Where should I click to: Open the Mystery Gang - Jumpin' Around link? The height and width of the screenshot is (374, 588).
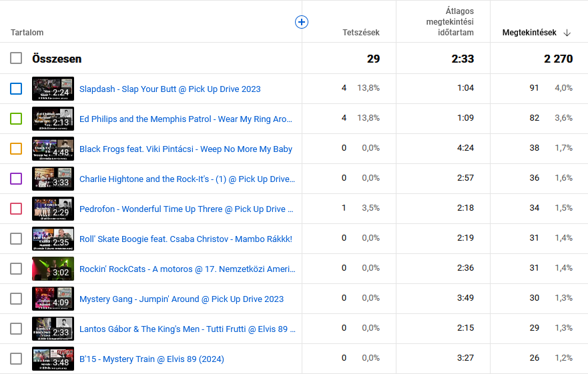[x=181, y=299]
